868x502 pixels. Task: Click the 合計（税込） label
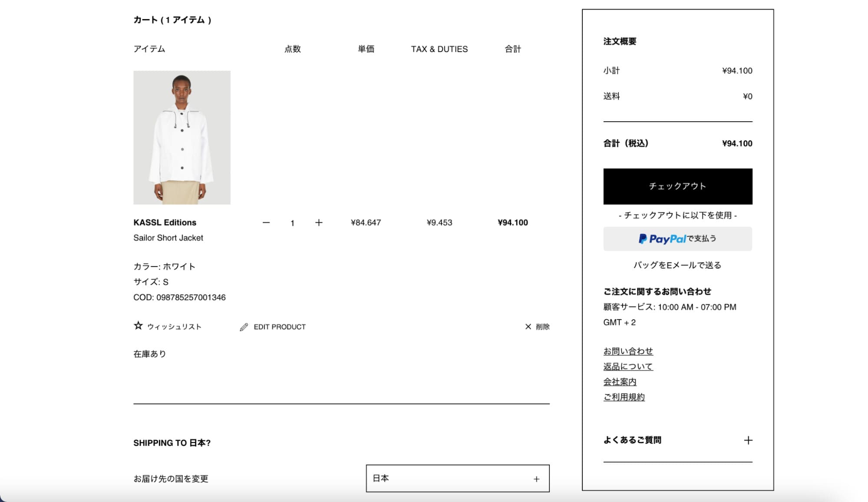(626, 143)
